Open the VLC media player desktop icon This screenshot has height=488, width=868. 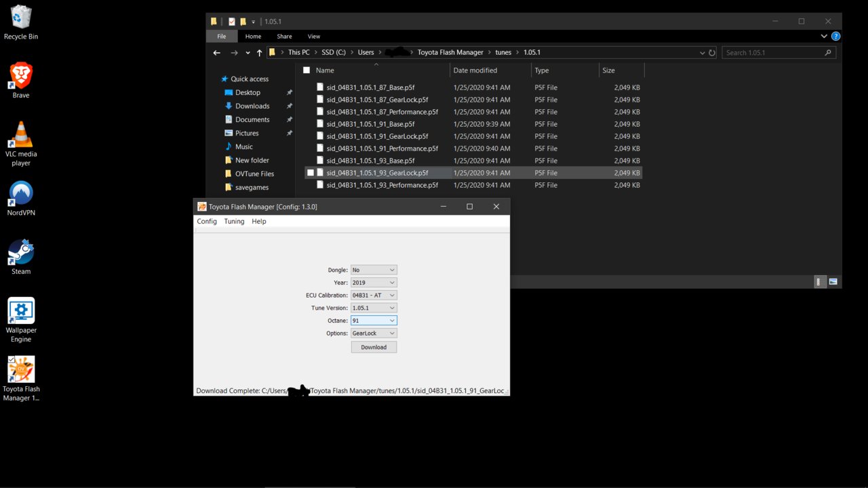click(x=21, y=143)
